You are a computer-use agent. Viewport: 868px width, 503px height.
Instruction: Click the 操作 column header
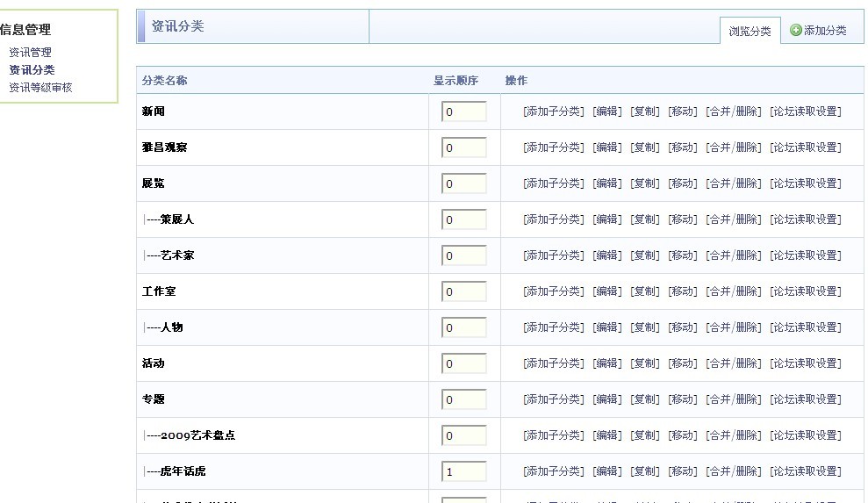pos(516,81)
